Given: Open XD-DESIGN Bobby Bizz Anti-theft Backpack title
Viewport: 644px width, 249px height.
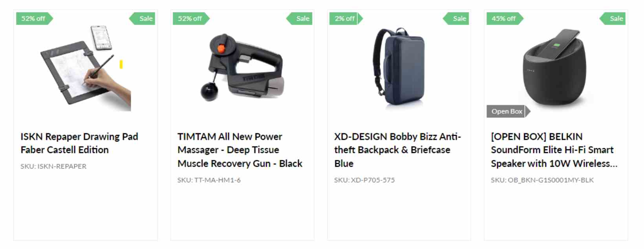Looking at the screenshot, I should [x=397, y=150].
